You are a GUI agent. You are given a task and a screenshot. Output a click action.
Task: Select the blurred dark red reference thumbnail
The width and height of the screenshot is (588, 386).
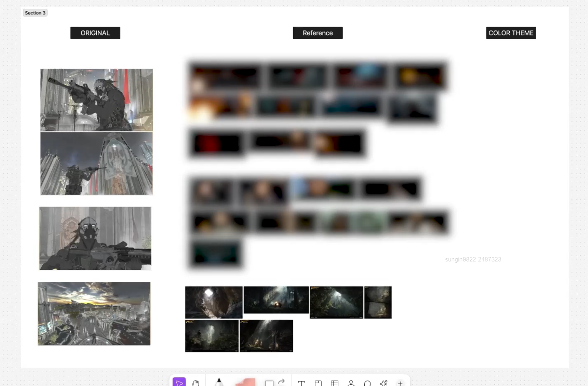click(x=217, y=143)
